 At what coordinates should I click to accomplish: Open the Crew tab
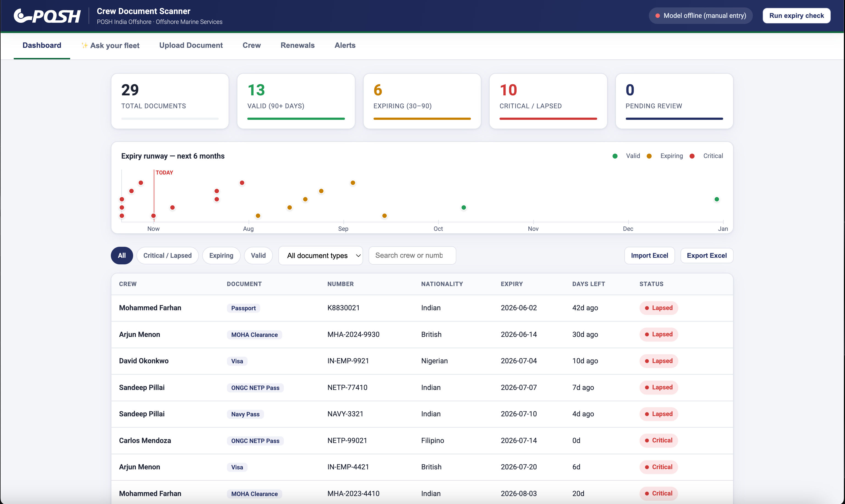point(251,45)
